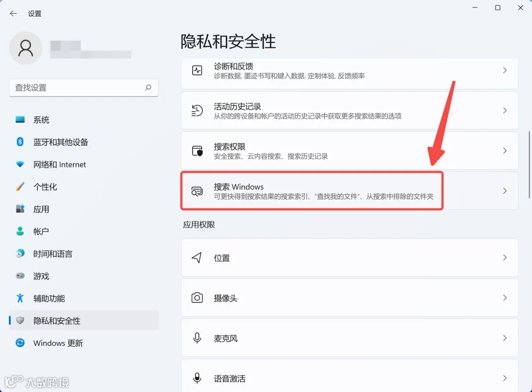Click the Wi-Fi icon beside 网络和 Internet

(20, 164)
